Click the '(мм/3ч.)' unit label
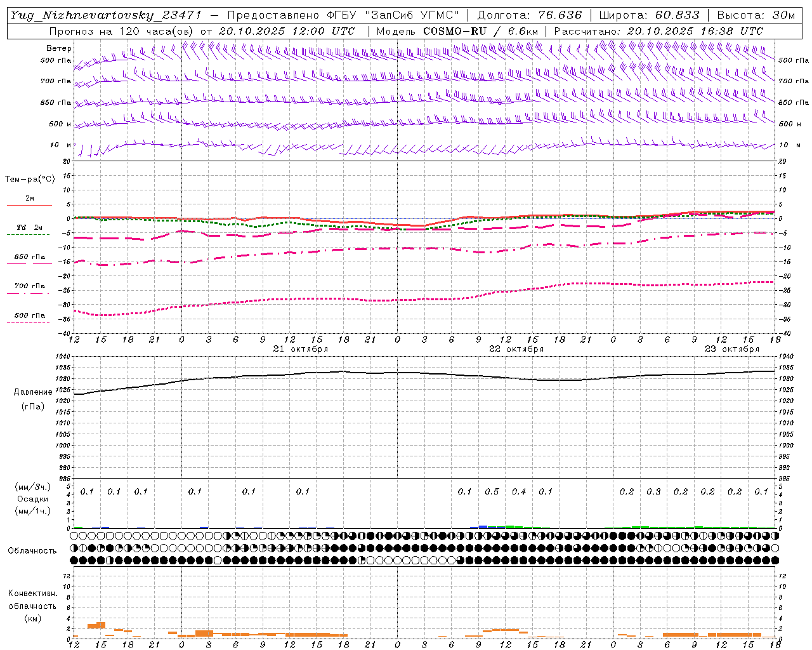Screen dimensions: 812x650 click(x=32, y=487)
